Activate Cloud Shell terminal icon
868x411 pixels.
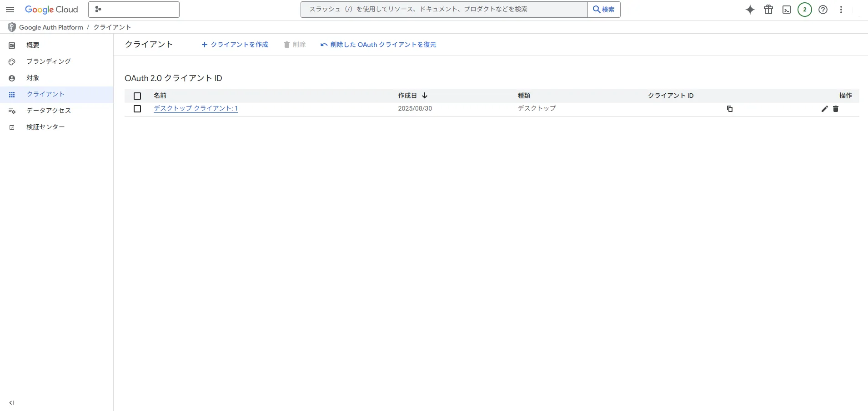click(787, 10)
